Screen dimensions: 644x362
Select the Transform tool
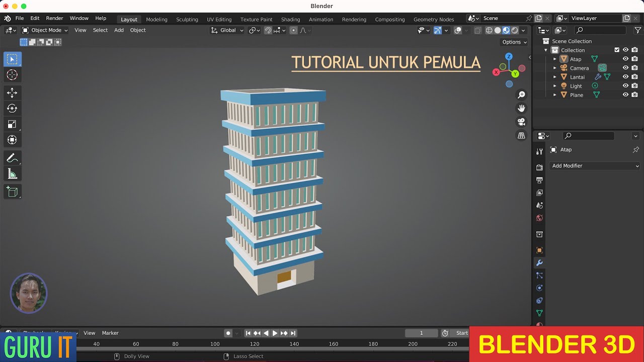[13, 140]
